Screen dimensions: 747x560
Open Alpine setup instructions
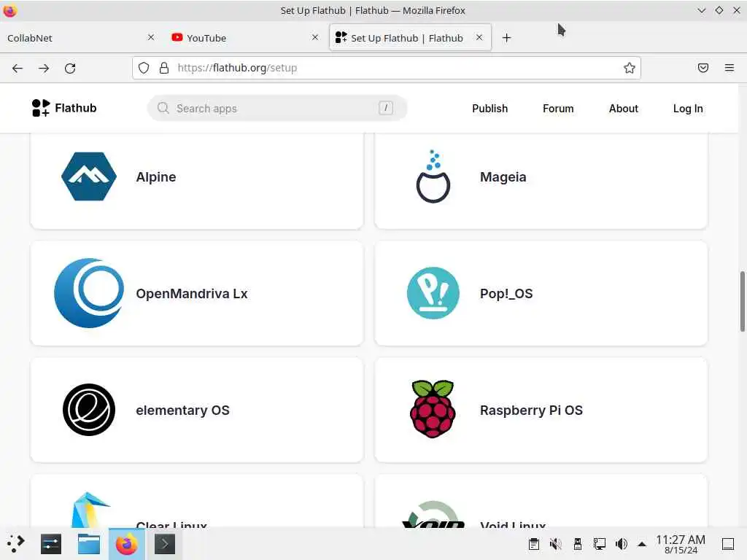click(x=197, y=181)
